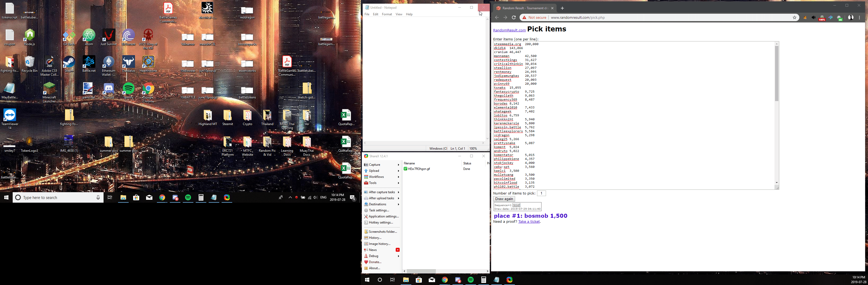
Task: Open ShareX Screenshots folder
Action: point(383,231)
